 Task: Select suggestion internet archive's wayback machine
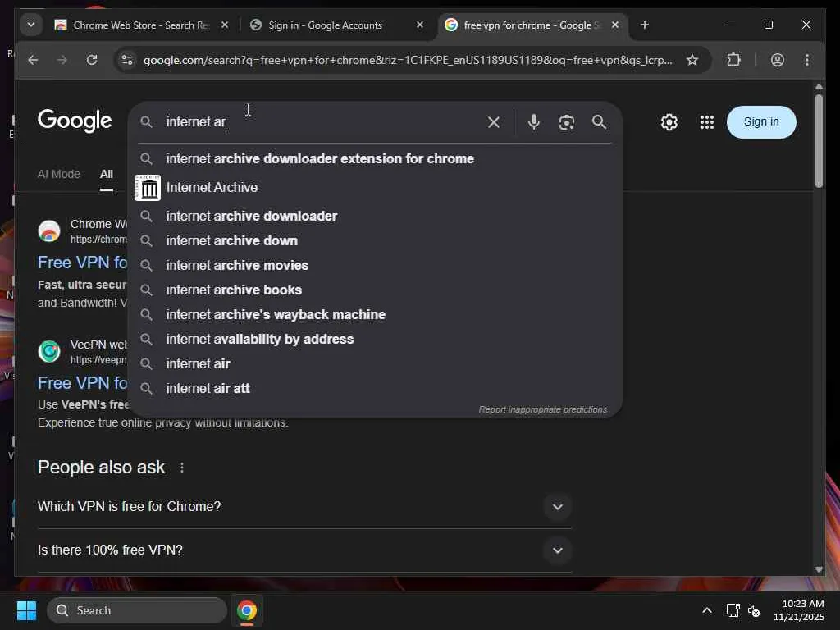[375, 314]
